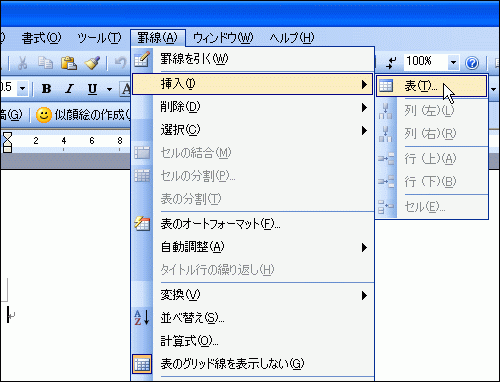500x382 pixels.
Task: Click the Undo arrow icon
Action: point(120,63)
